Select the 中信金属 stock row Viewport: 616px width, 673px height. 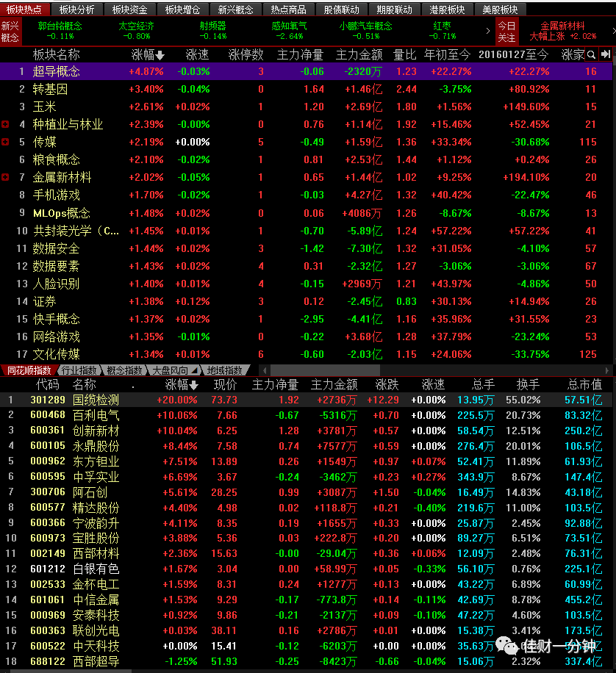tap(306, 600)
